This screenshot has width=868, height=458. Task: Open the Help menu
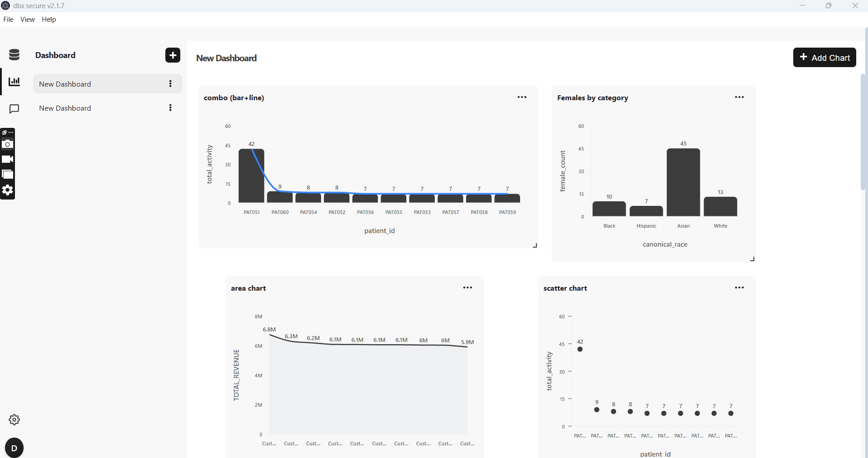49,19
